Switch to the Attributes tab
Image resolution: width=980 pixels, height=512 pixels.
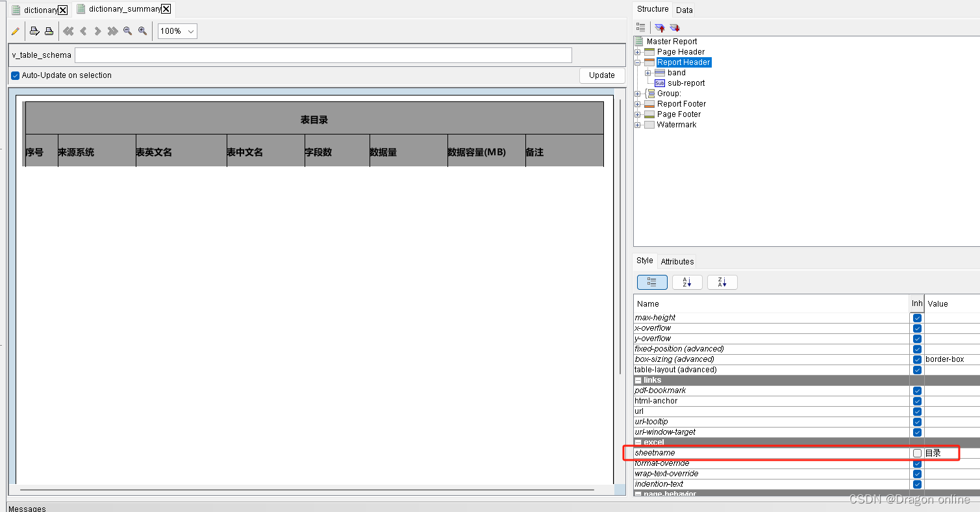click(x=677, y=261)
